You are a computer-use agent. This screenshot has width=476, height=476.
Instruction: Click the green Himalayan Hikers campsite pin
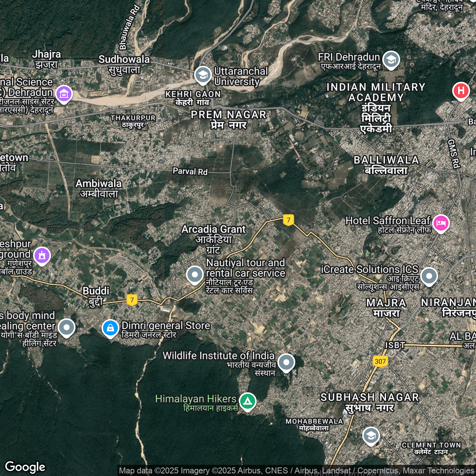[248, 401]
